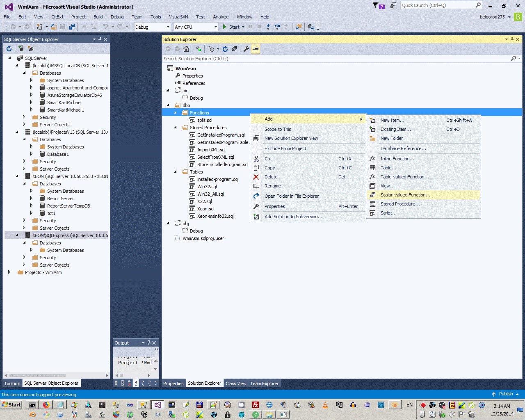Open the VisualSVN menu

pos(178,17)
